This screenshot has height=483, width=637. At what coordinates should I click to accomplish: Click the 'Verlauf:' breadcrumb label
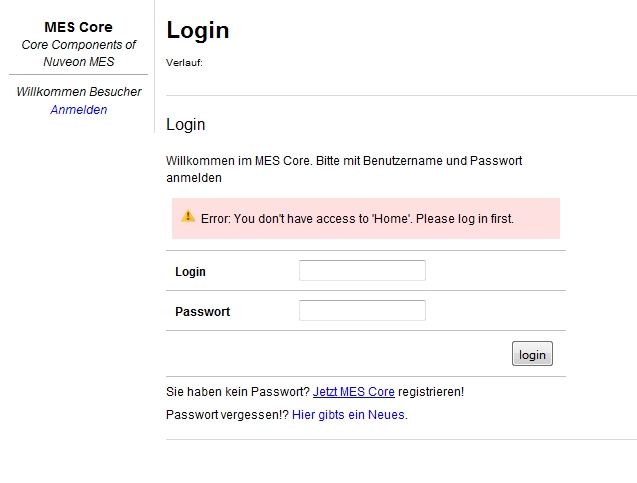(x=184, y=63)
